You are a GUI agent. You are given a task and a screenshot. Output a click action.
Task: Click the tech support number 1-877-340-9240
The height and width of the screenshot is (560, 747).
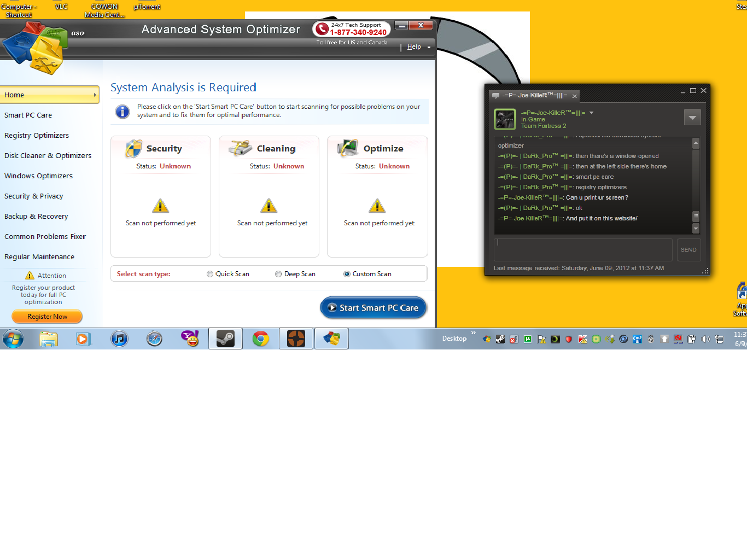[x=358, y=32]
